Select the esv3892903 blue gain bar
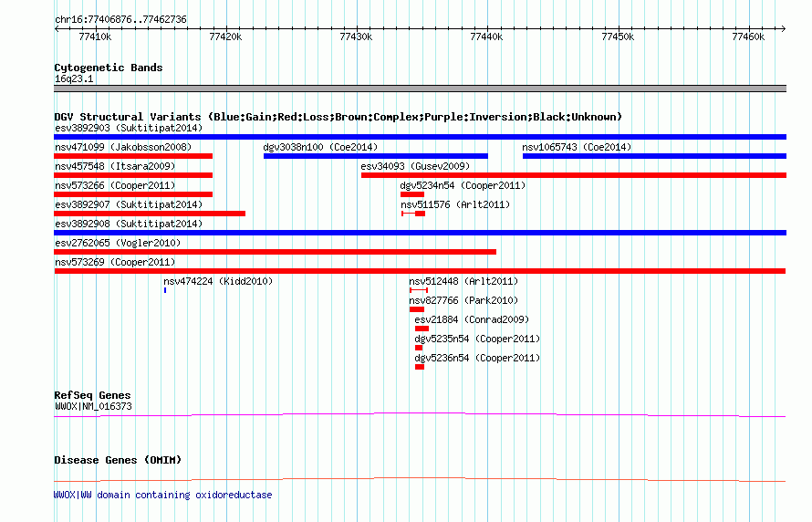The height and width of the screenshot is (522, 812). point(420,137)
